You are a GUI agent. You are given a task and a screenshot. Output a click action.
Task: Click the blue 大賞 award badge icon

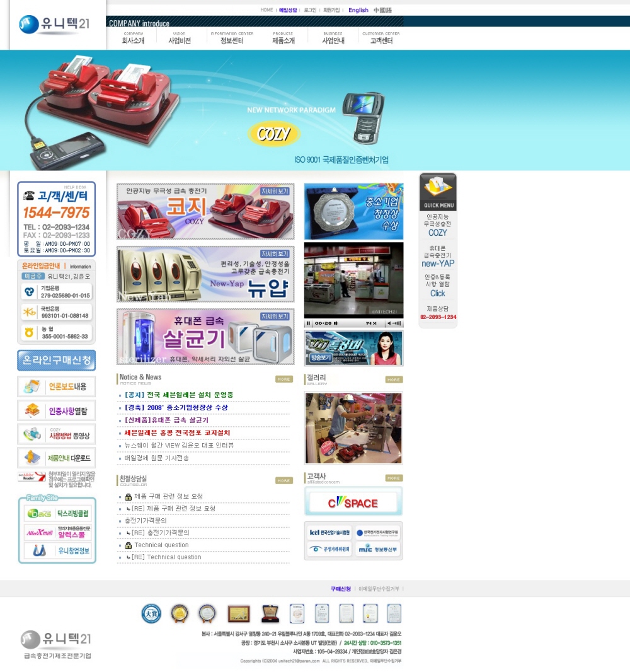point(151,613)
